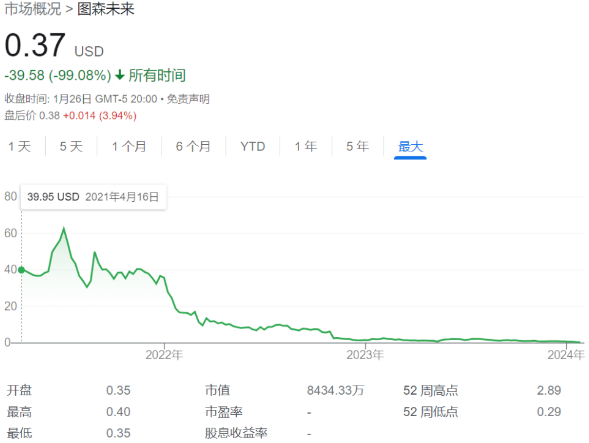This screenshot has width=589, height=443.
Task: Select the YTD tab
Action: click(x=252, y=147)
